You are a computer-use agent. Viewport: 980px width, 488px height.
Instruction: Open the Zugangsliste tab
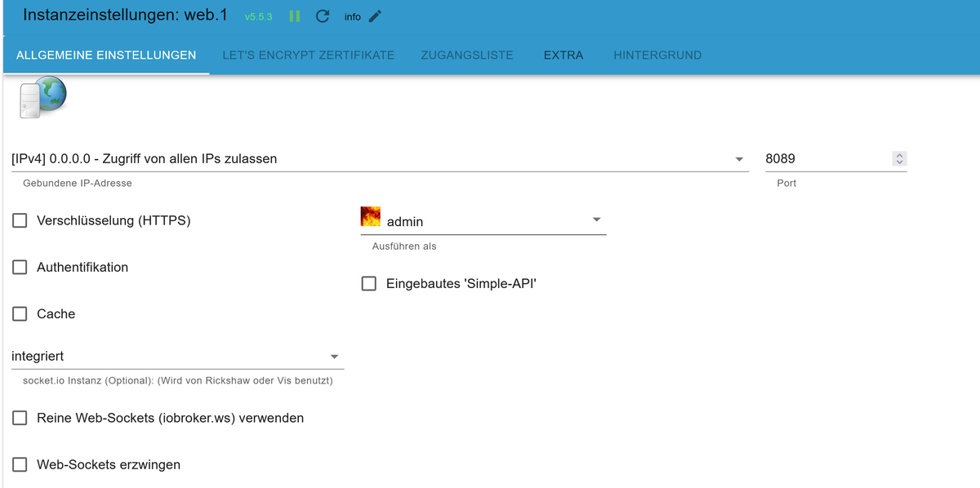(467, 55)
